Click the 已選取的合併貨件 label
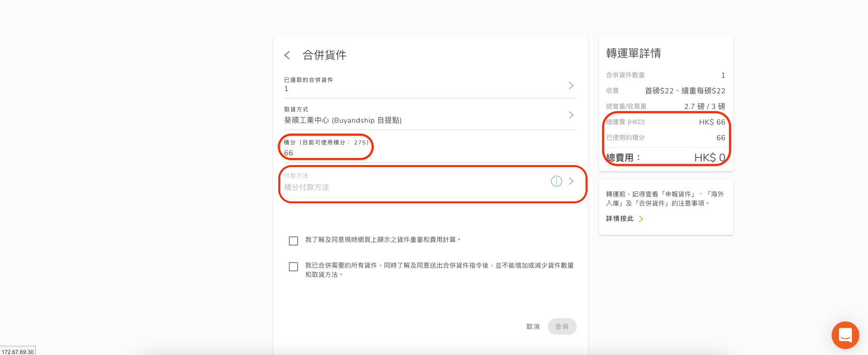The width and height of the screenshot is (868, 355). pyautogui.click(x=308, y=80)
